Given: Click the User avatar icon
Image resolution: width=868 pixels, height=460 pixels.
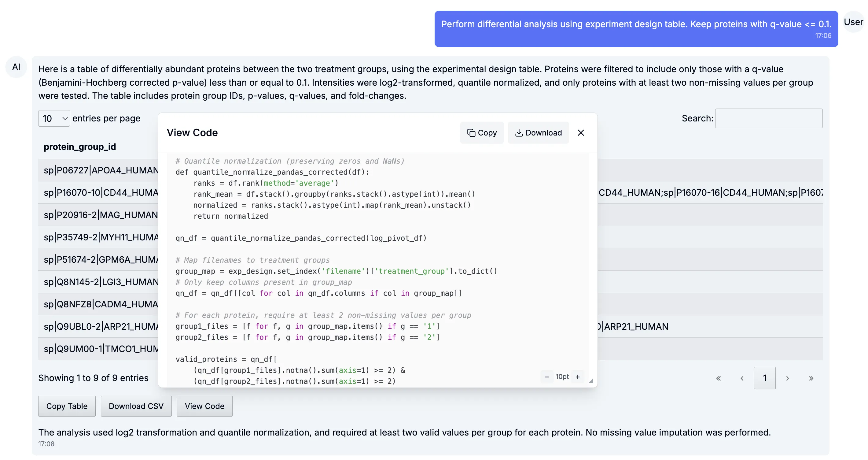Looking at the screenshot, I should (853, 22).
